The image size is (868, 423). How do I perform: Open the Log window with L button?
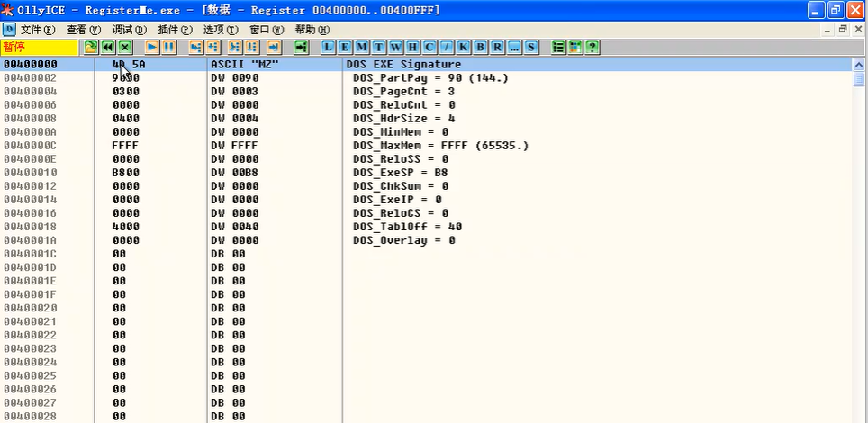point(329,48)
